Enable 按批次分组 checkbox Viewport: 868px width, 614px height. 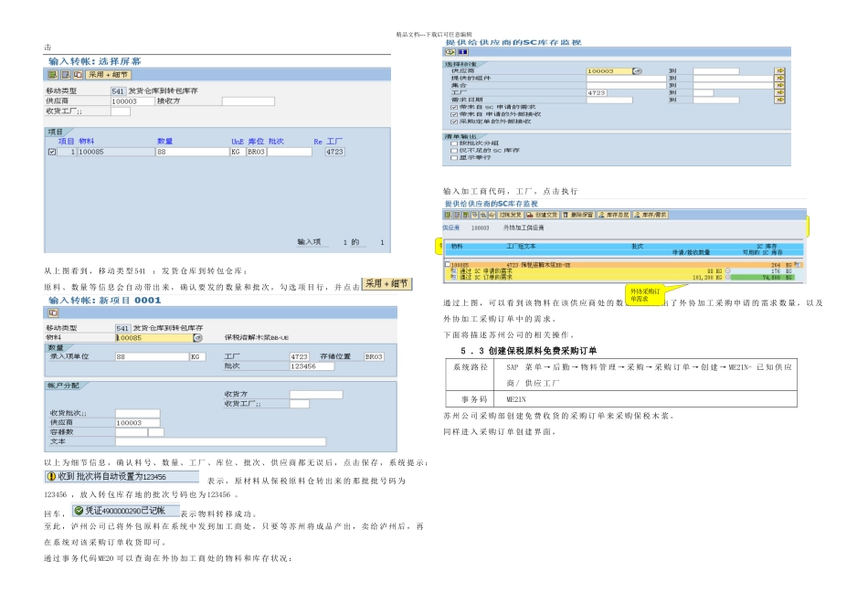point(454,143)
